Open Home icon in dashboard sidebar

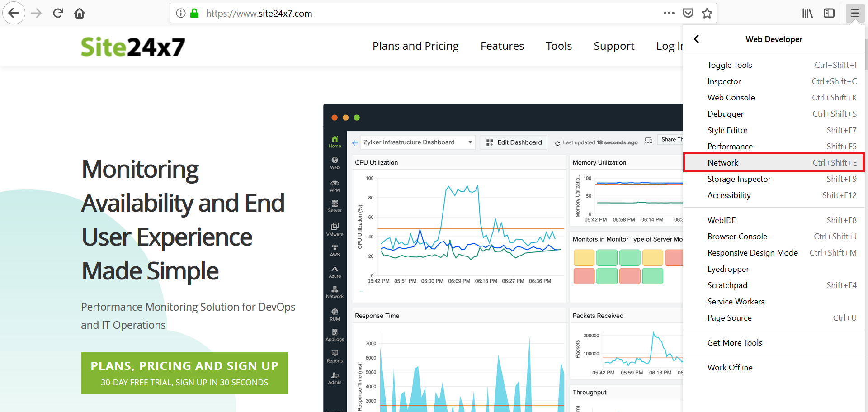335,142
